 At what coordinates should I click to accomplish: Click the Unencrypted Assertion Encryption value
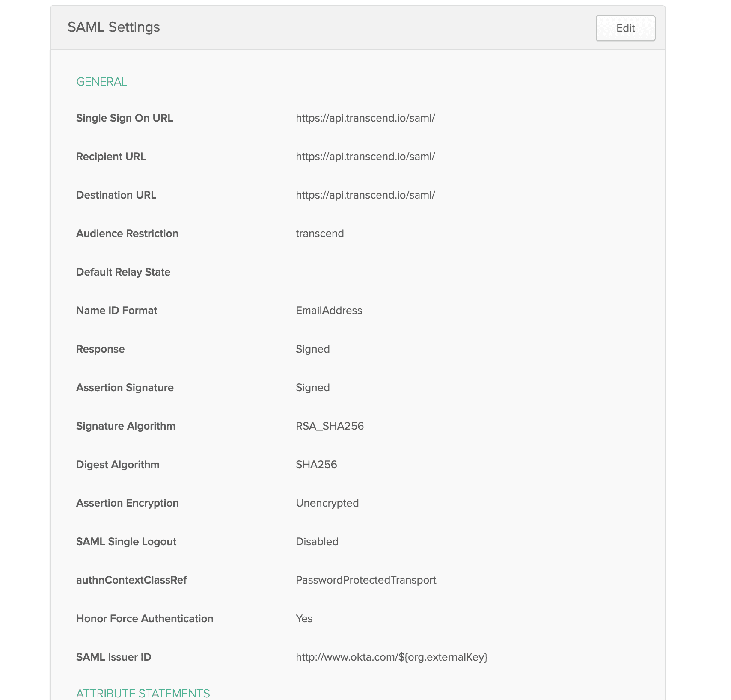pos(327,503)
